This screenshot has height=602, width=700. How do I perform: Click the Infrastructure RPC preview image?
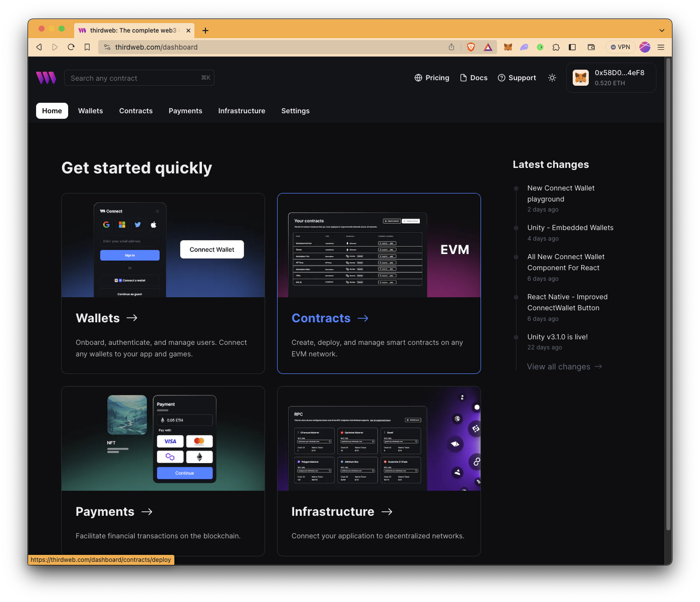379,439
